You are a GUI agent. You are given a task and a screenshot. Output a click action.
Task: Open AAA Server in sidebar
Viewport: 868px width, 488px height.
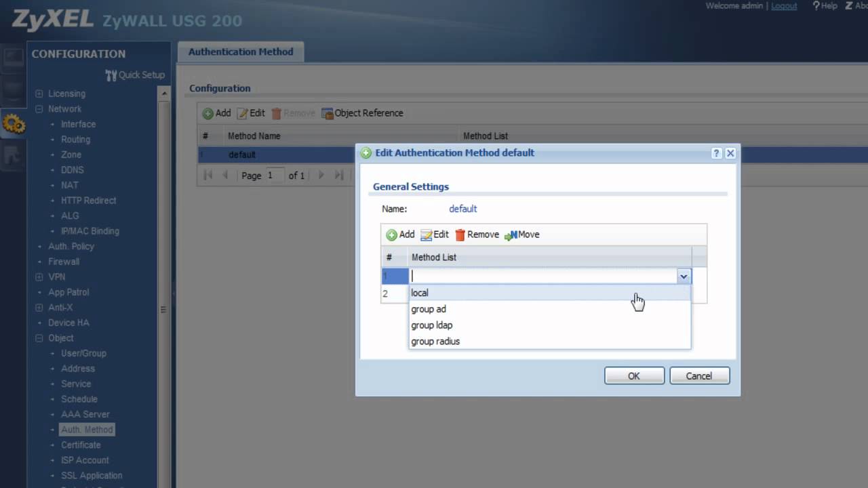[x=85, y=414]
